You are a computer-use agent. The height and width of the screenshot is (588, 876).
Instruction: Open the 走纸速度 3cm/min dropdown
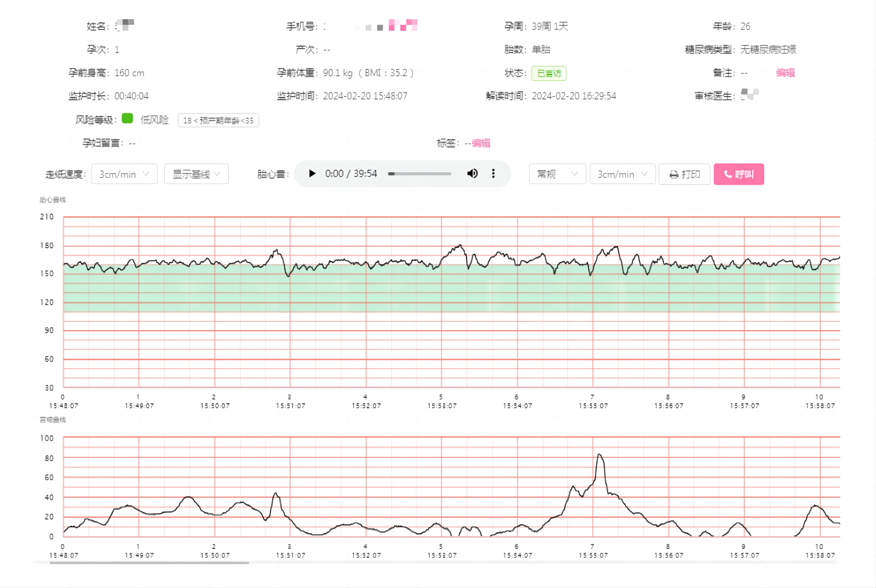[124, 174]
